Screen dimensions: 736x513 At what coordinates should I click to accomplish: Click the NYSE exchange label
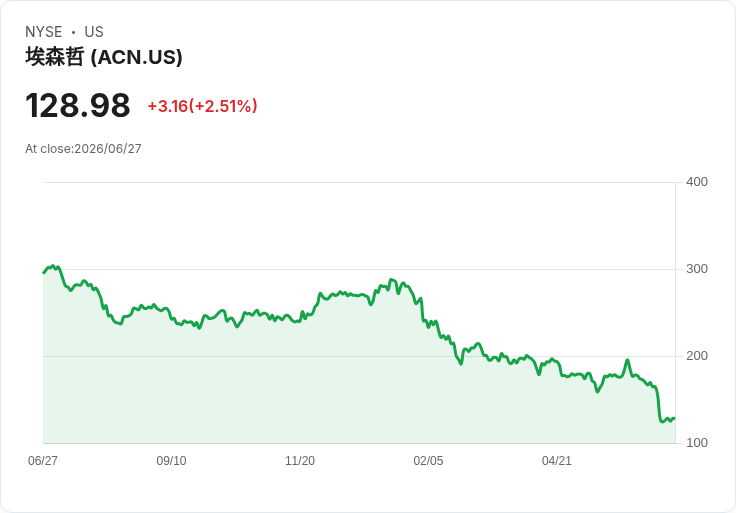coord(44,32)
